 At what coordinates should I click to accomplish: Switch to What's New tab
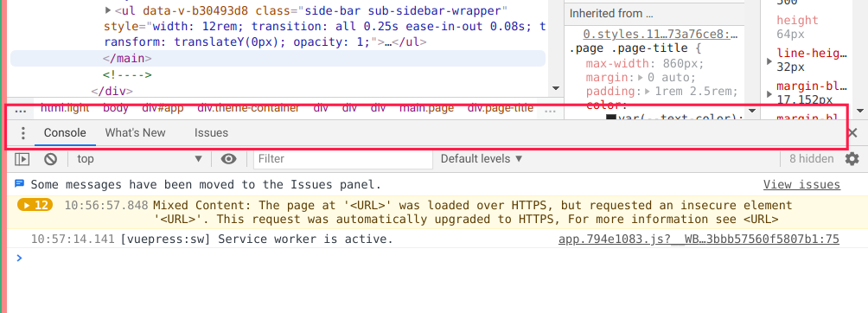pos(135,132)
